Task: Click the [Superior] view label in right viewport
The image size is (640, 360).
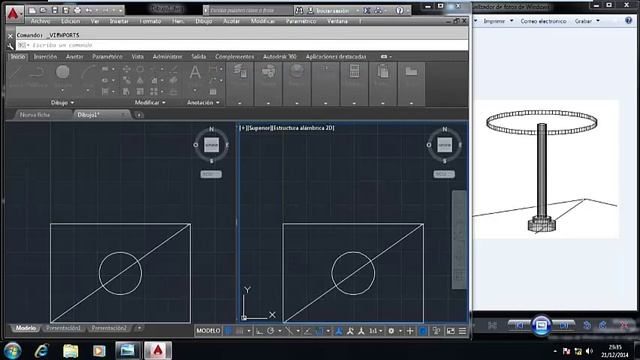Action: click(x=260, y=128)
